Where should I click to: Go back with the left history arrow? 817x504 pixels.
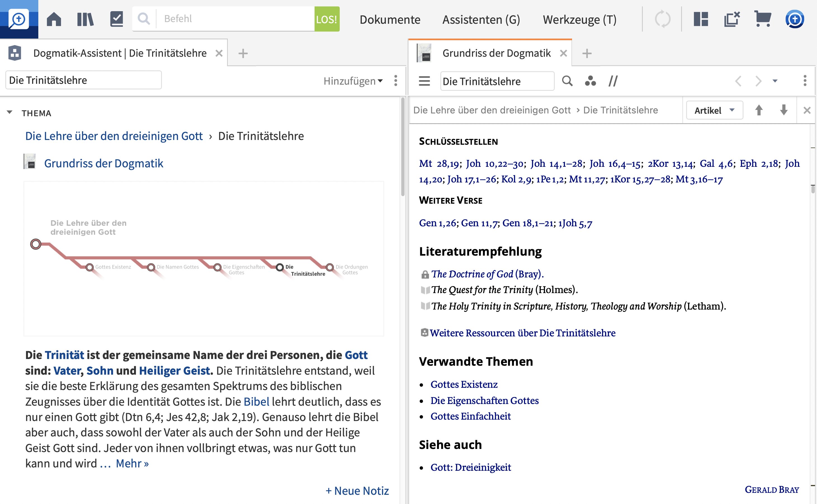(738, 81)
